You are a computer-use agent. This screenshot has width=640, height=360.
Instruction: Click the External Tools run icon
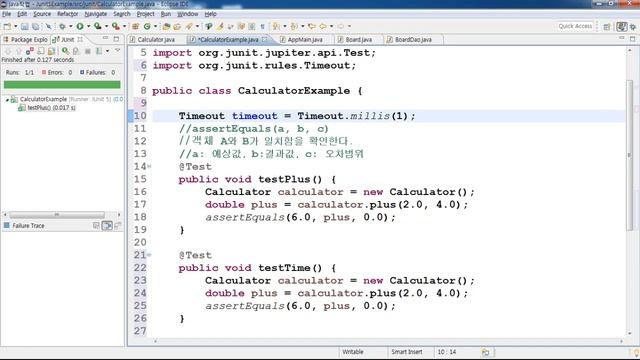pyautogui.click(x=116, y=27)
